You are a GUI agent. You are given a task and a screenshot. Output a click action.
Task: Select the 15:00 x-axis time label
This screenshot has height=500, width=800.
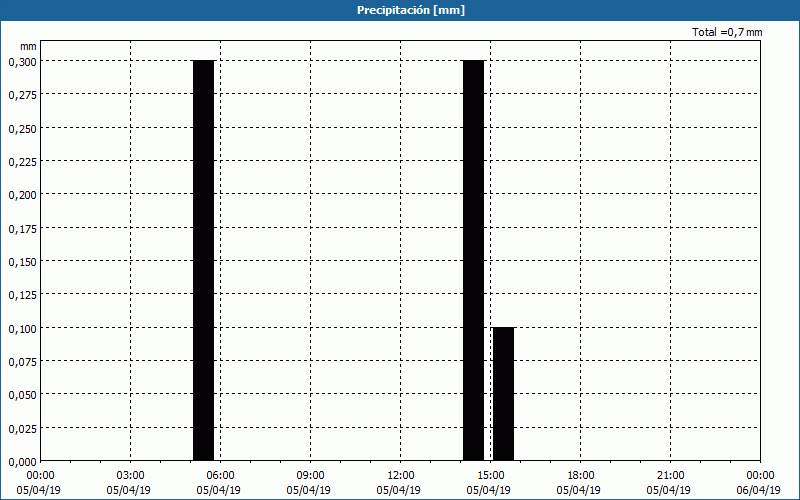coord(490,476)
